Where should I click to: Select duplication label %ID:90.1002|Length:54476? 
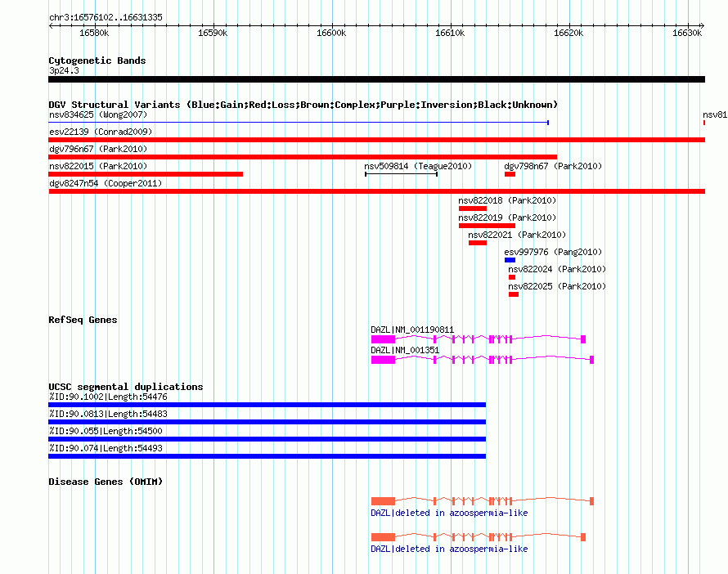[108, 397]
